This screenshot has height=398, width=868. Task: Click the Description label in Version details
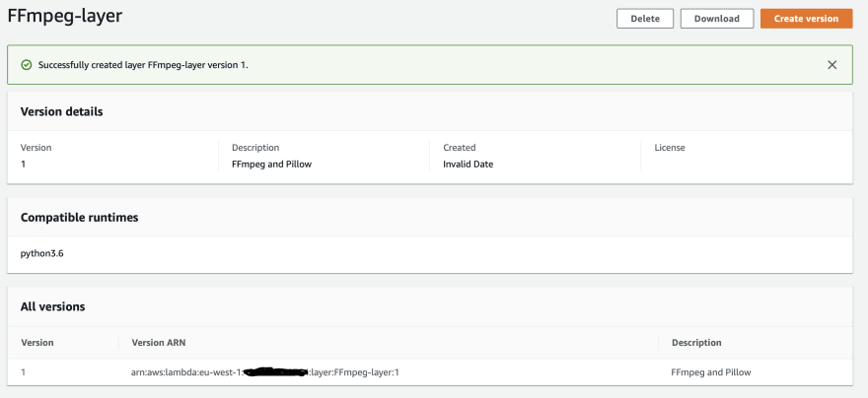point(255,148)
